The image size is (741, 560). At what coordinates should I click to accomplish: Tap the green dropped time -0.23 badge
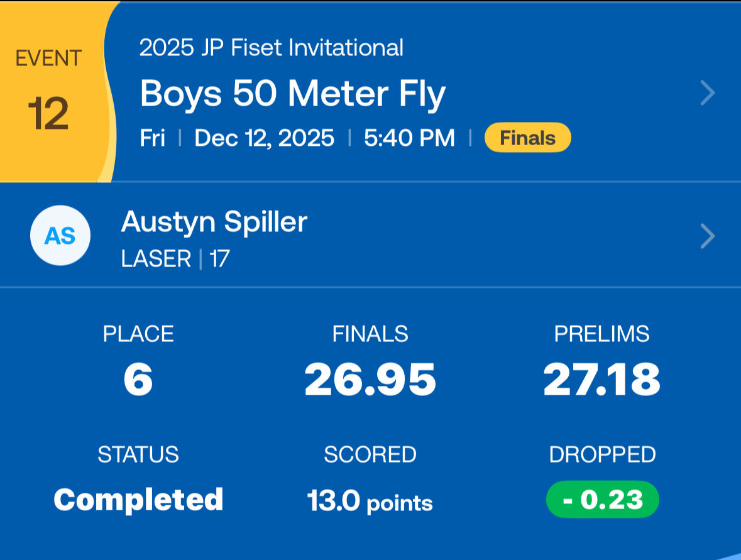[x=602, y=500]
